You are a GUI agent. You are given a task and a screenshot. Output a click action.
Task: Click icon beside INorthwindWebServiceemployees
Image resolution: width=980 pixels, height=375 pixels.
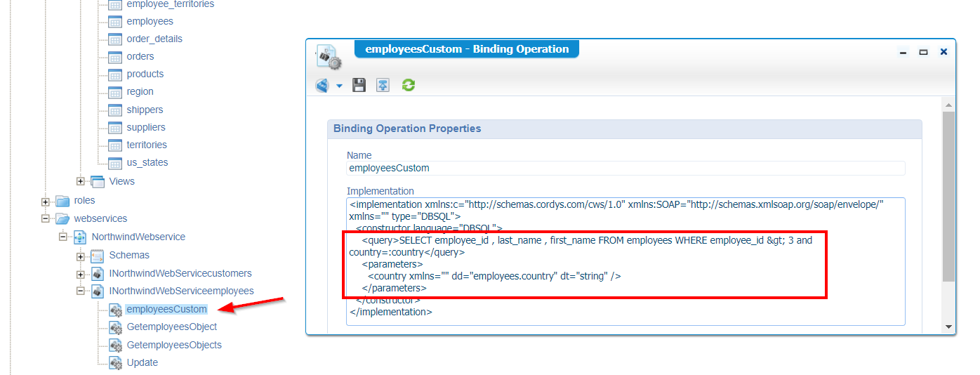click(98, 291)
